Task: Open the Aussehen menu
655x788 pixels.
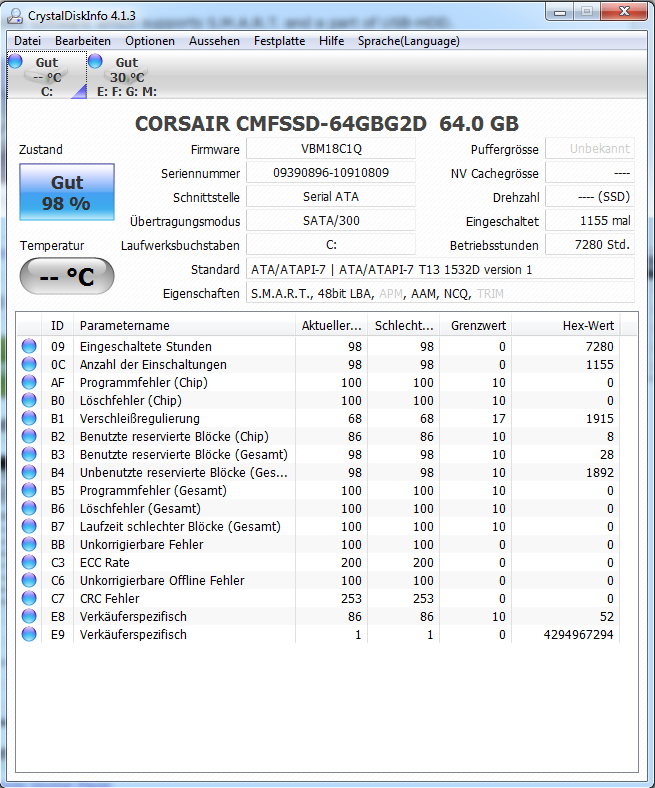Action: pyautogui.click(x=214, y=41)
